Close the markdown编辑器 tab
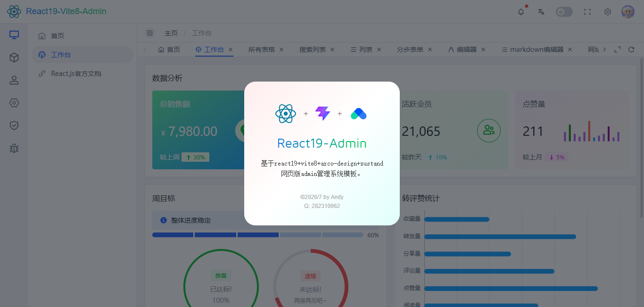 click(x=570, y=50)
